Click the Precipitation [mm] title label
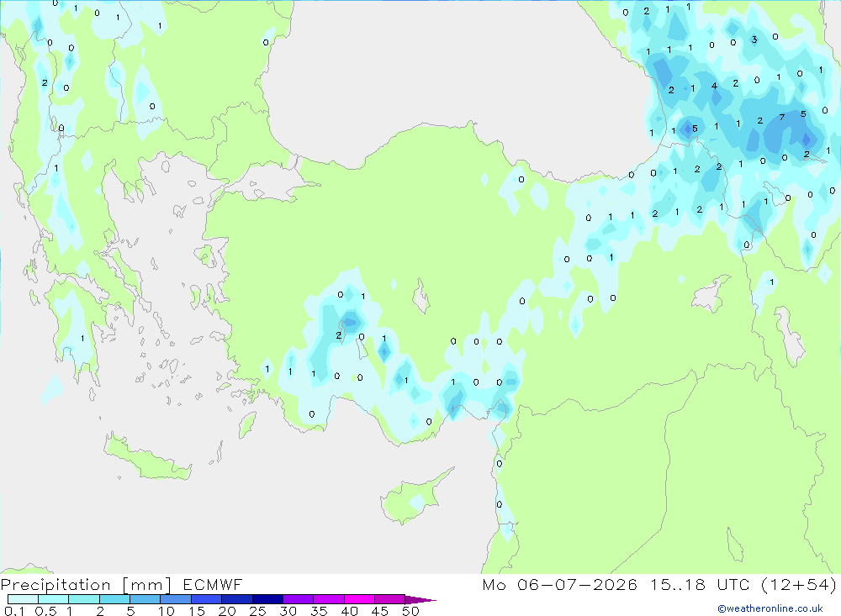The width and height of the screenshot is (841, 616). click(86, 585)
